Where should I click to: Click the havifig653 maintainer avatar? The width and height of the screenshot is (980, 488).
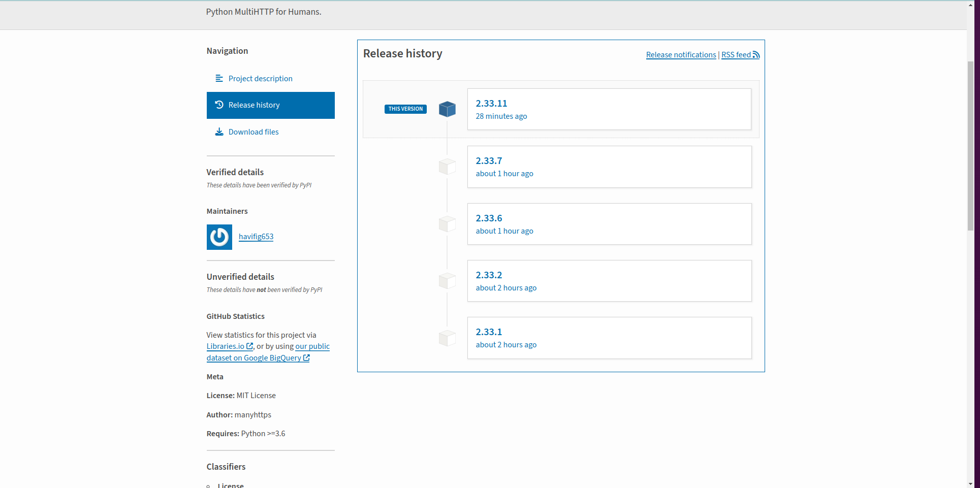pos(219,237)
